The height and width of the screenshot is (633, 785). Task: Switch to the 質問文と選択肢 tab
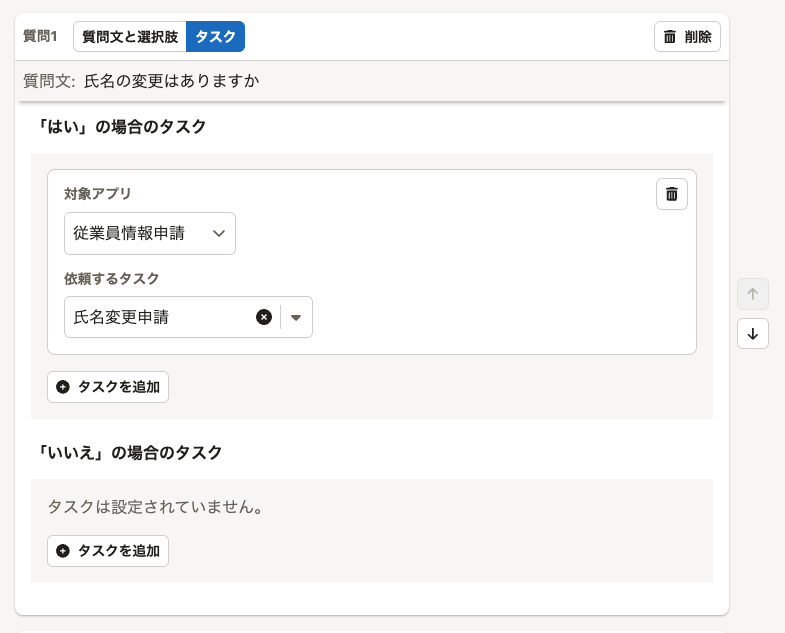[130, 37]
